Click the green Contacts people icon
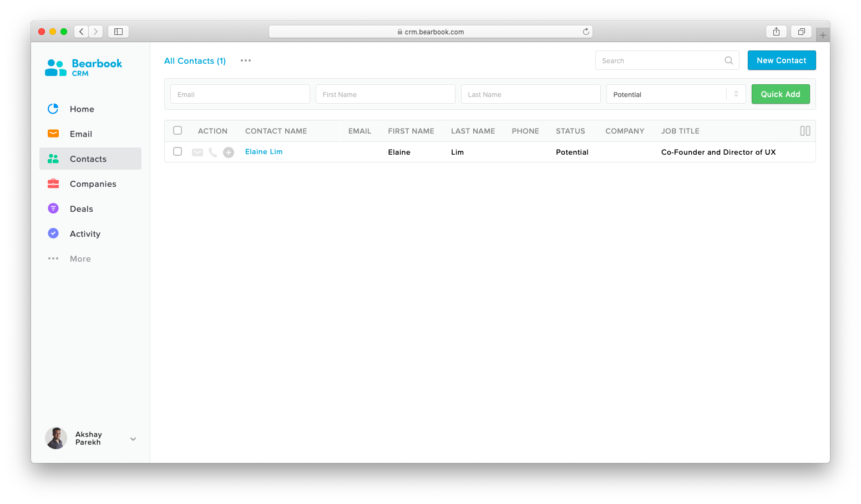Screen dimensions: 861x504 (53, 159)
